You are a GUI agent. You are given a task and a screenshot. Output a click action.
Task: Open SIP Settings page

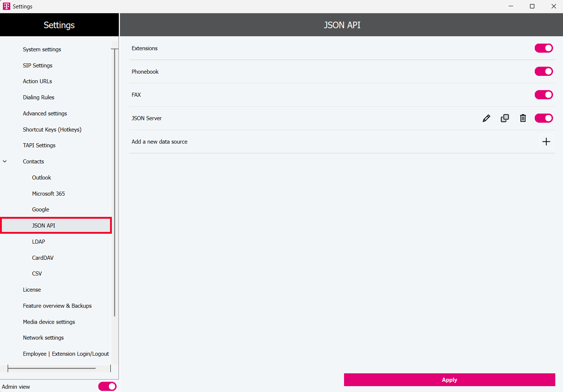pos(37,66)
